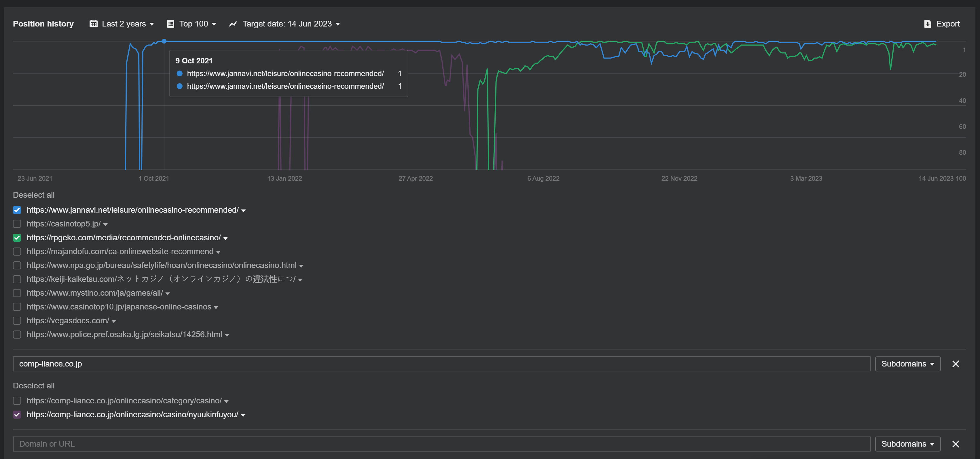The height and width of the screenshot is (459, 980).
Task: Click the blue dot in the tooltip's first row
Action: (180, 73)
